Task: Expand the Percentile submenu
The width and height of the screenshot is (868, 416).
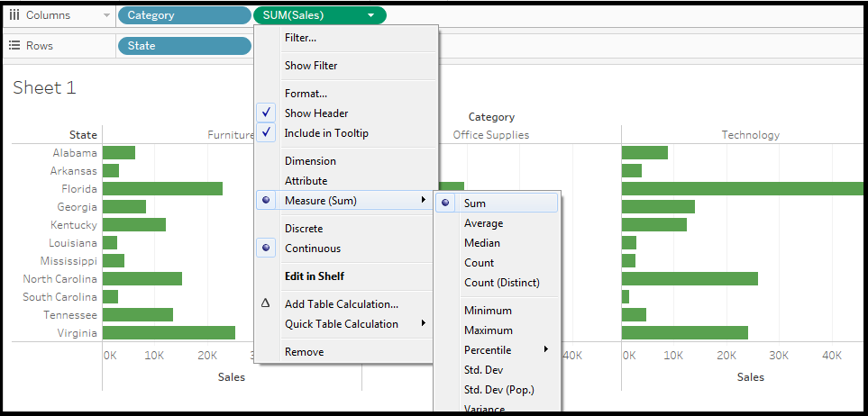Action: coord(488,350)
